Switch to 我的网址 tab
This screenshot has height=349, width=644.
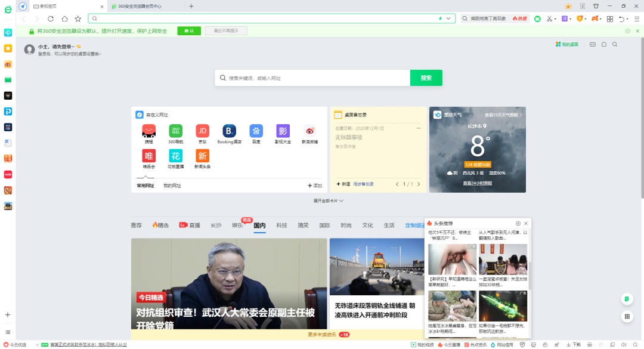172,186
